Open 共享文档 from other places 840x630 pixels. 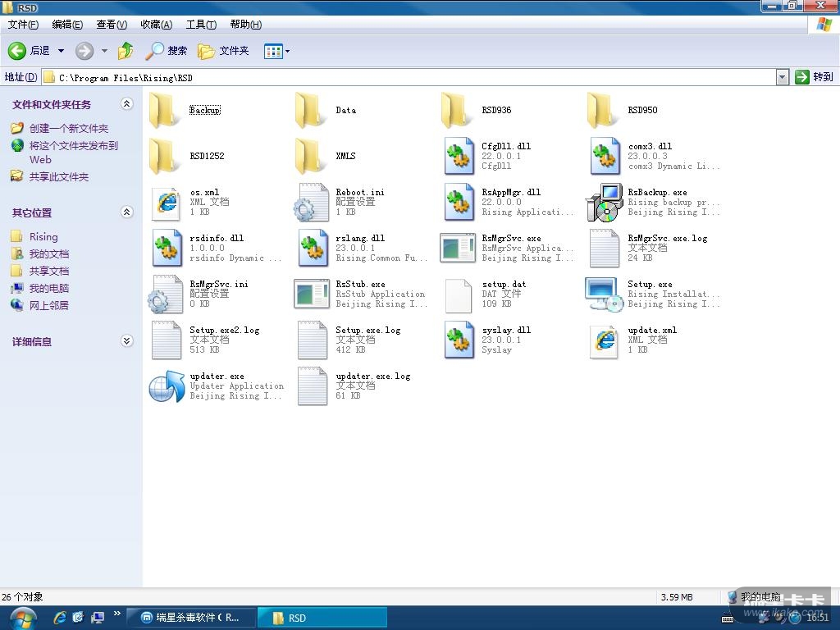48,271
